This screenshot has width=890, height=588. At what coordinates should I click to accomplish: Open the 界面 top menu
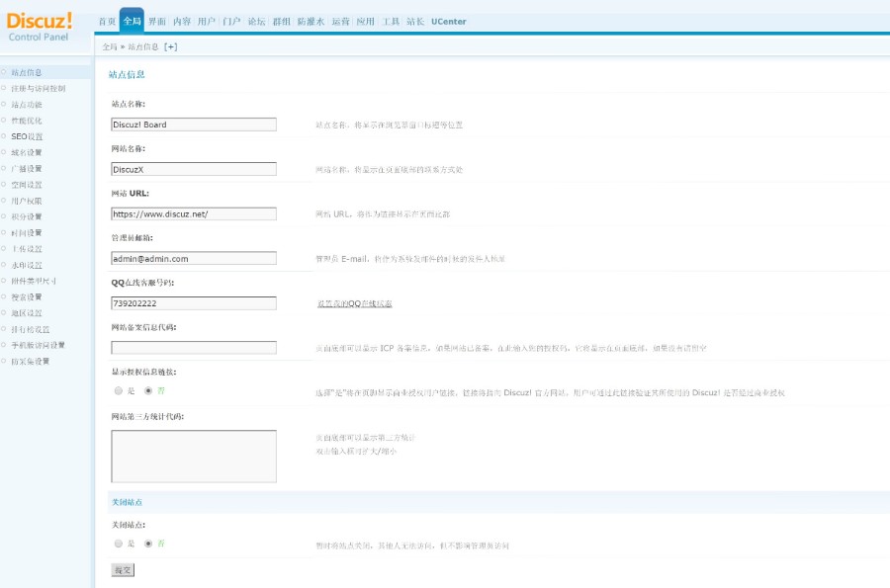pyautogui.click(x=156, y=22)
